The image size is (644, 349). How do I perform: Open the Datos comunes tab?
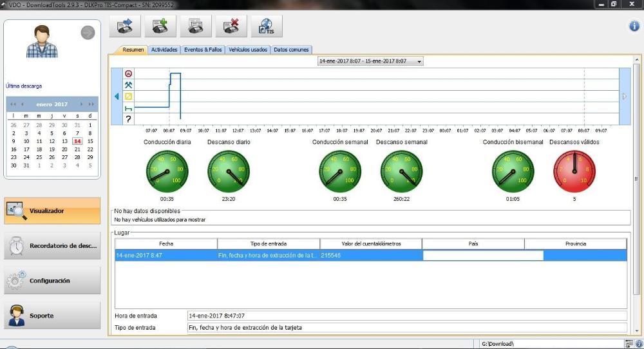[x=291, y=50]
